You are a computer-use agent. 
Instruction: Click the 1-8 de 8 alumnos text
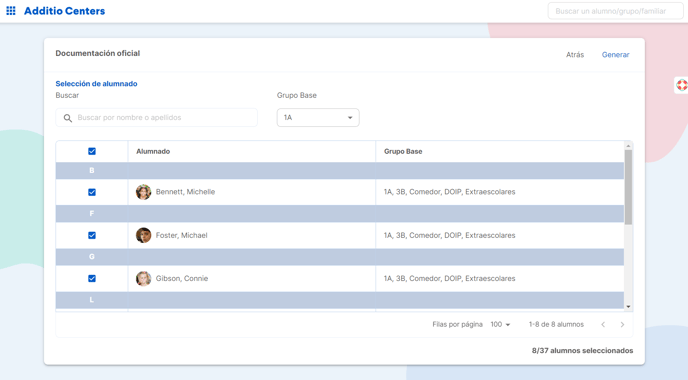(556, 325)
